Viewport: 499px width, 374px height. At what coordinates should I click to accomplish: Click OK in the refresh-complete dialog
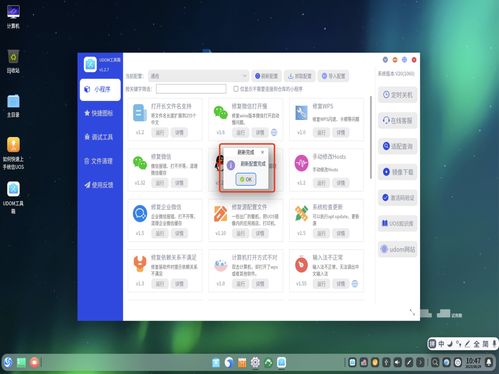pos(246,179)
